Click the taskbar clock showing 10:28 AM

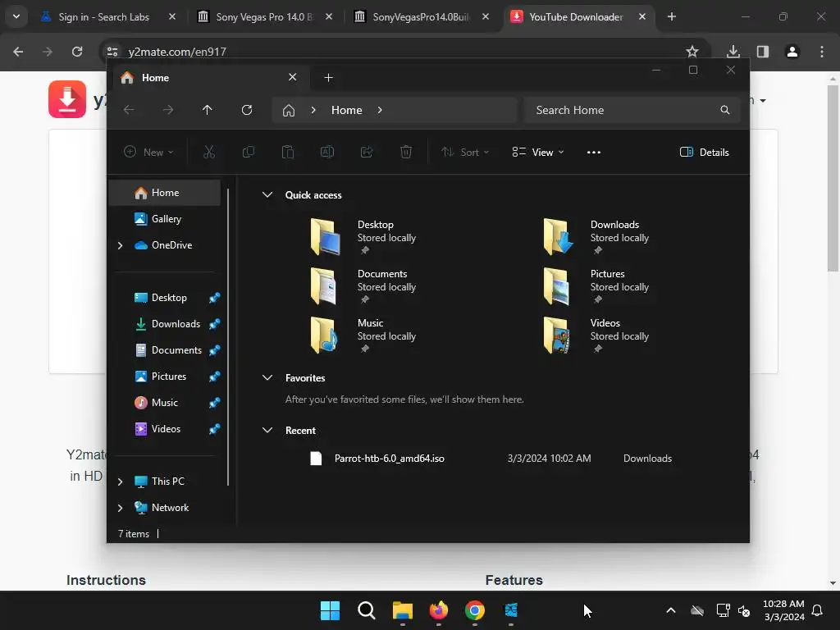[x=784, y=610]
